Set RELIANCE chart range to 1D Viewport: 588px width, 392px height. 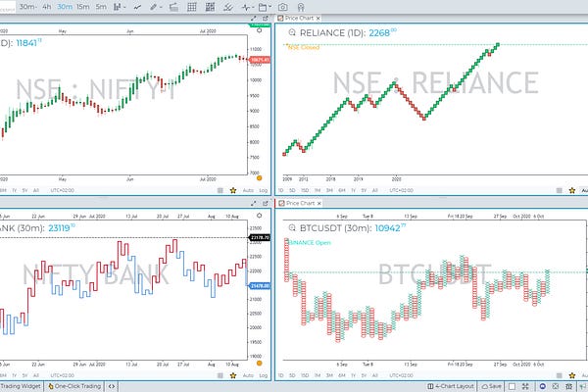(281, 190)
